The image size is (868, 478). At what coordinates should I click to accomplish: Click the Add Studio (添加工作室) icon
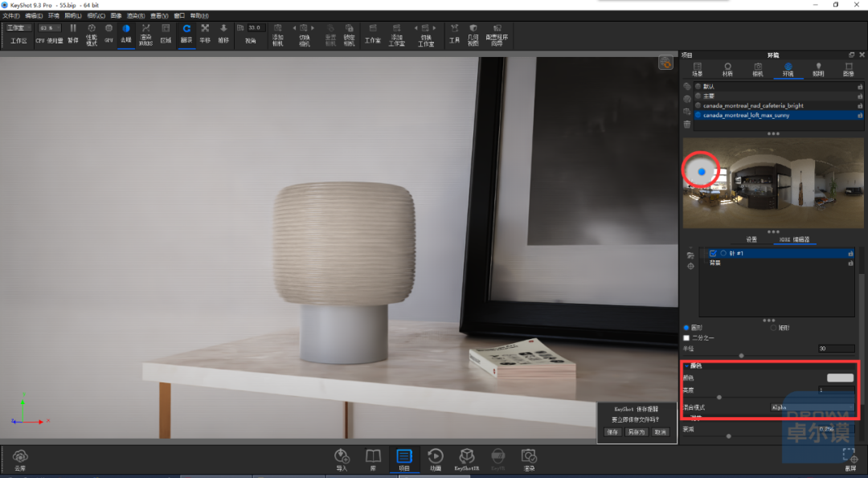397,28
